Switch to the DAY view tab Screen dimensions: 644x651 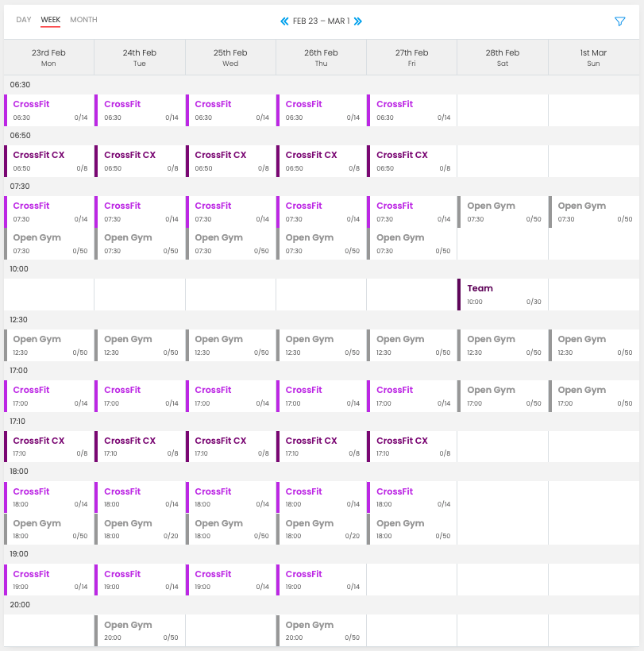coord(24,20)
